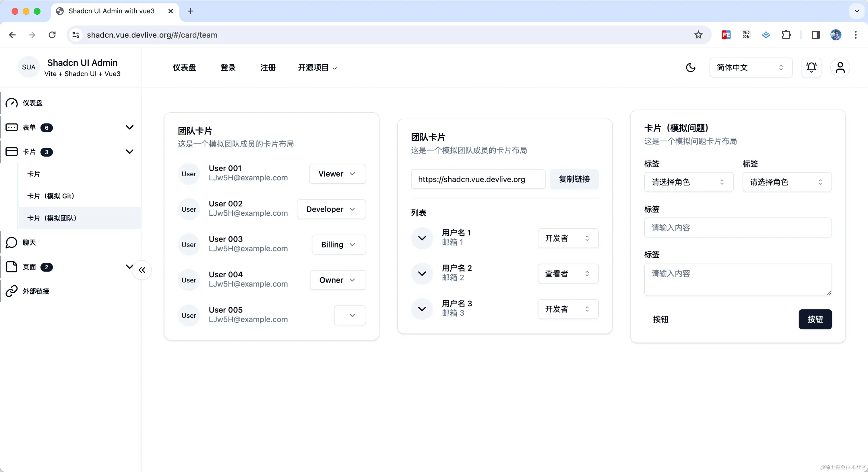868x472 pixels.
Task: Expand 用户名 2 row chevron
Action: point(422,273)
